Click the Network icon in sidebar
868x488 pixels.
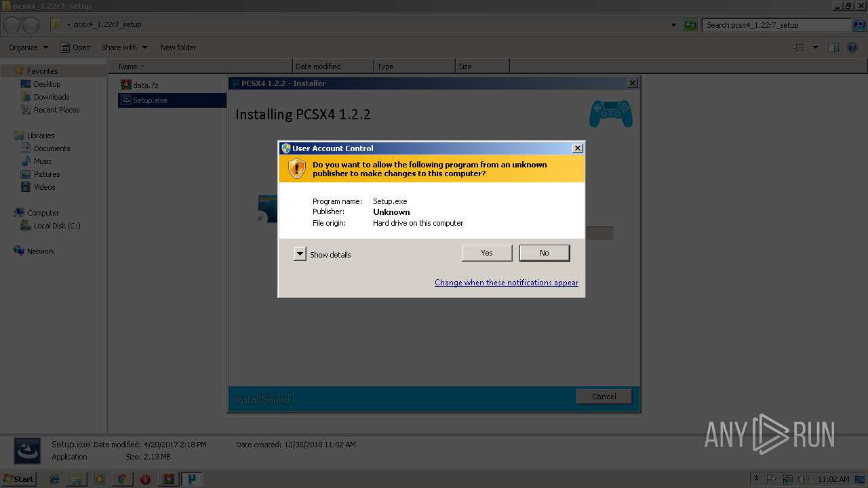pyautogui.click(x=19, y=251)
